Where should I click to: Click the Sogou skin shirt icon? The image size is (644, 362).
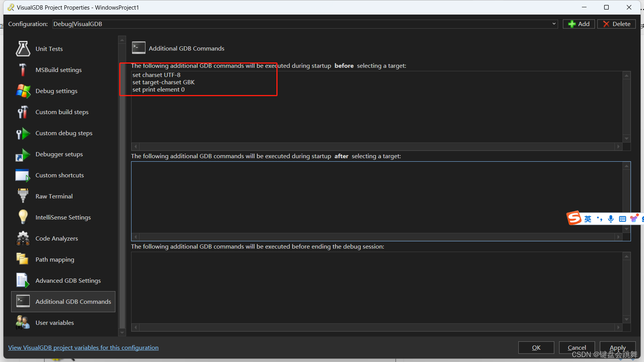pyautogui.click(x=634, y=218)
